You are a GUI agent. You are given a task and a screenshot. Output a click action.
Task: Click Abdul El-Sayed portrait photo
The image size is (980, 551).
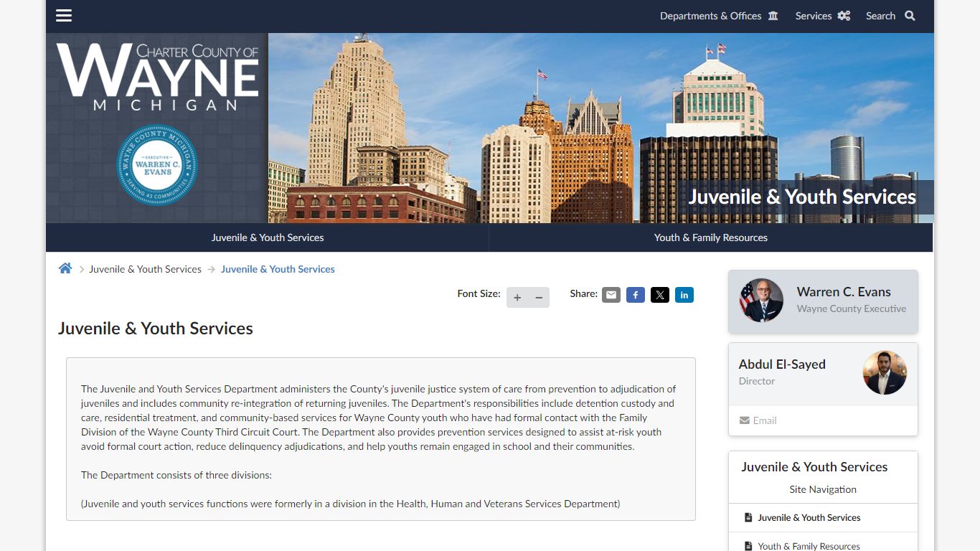[x=885, y=372]
